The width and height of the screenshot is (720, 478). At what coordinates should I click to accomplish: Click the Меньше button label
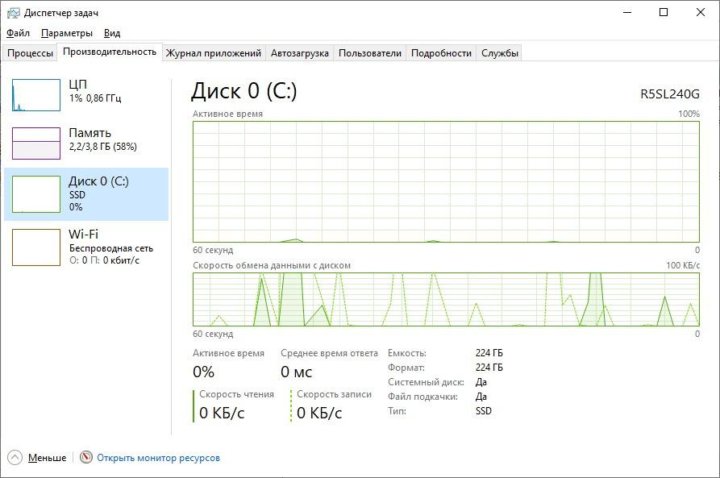click(x=47, y=458)
